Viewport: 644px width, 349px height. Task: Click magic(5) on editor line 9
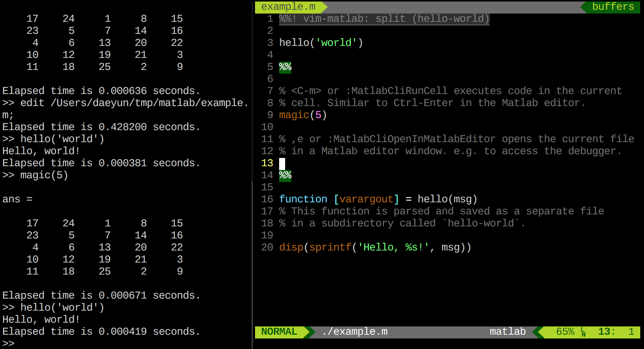pos(303,115)
